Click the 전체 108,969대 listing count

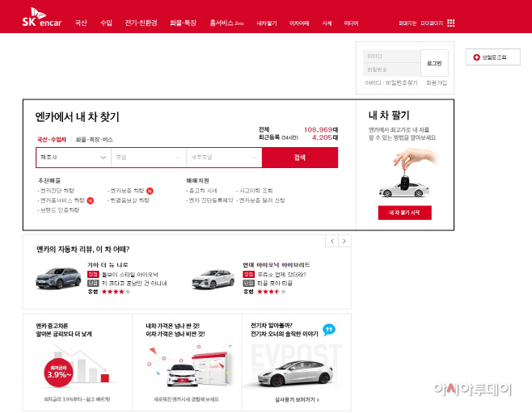point(298,129)
